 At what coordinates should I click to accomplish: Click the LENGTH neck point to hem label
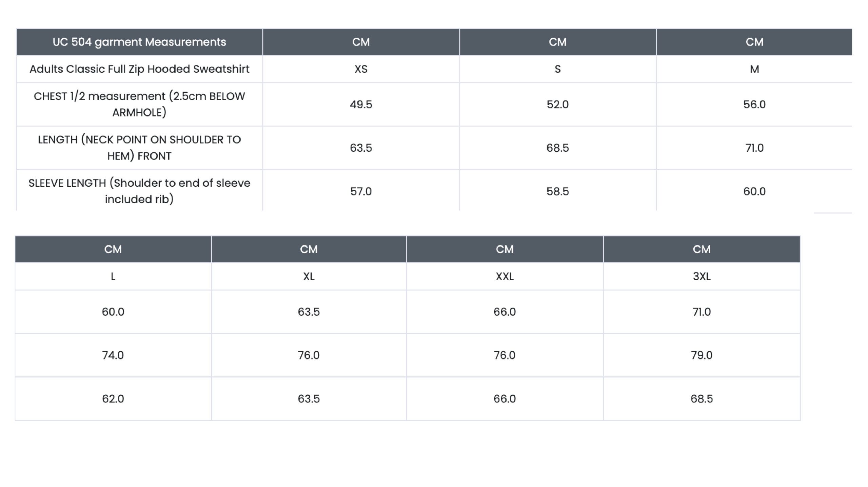click(139, 148)
